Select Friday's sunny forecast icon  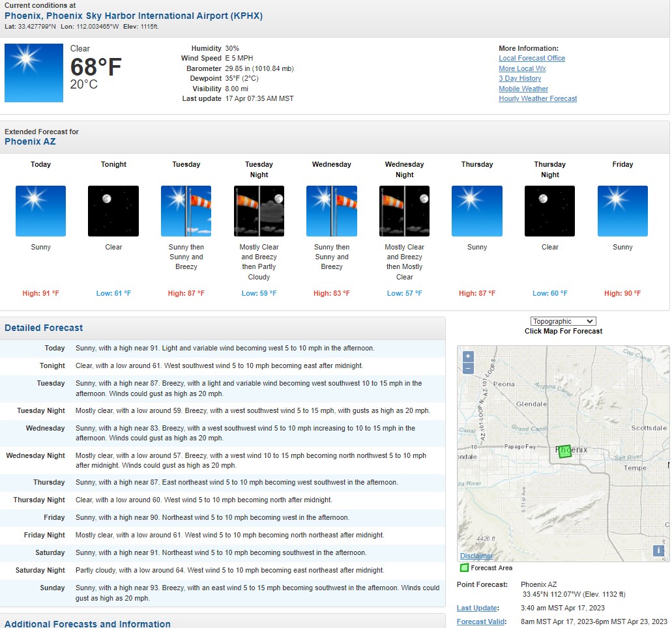point(622,210)
